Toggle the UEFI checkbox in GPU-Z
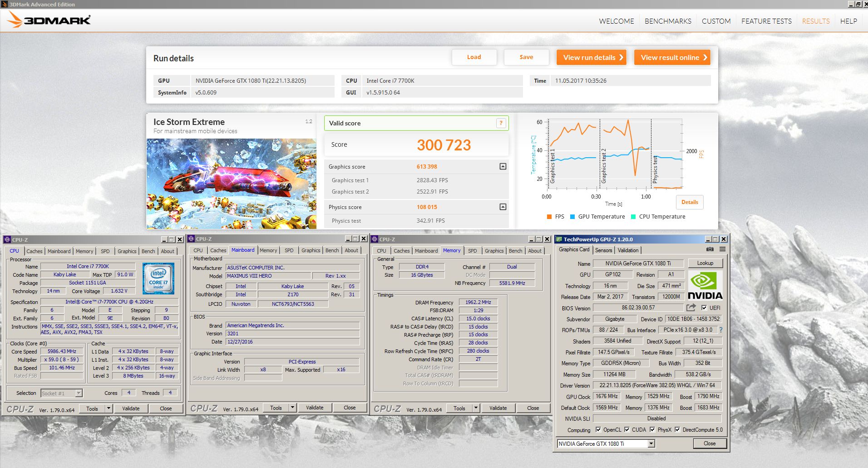The width and height of the screenshot is (868, 468). coord(704,308)
